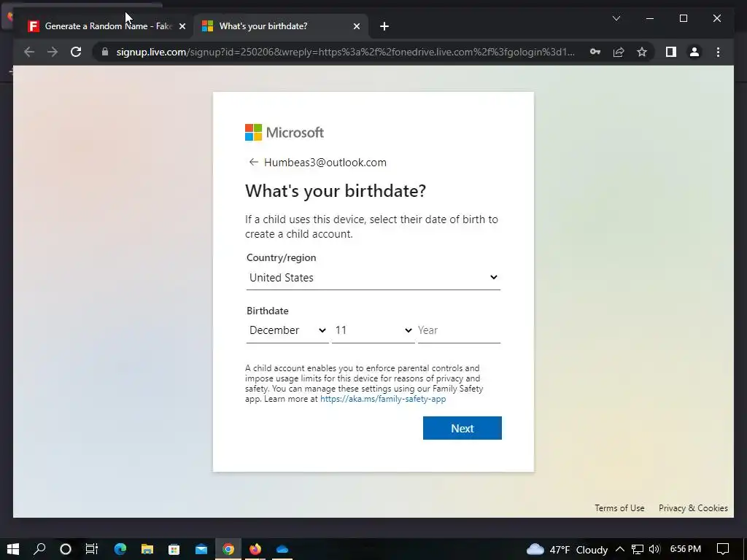The height and width of the screenshot is (560, 747).
Task: Click the Next button
Action: (462, 428)
